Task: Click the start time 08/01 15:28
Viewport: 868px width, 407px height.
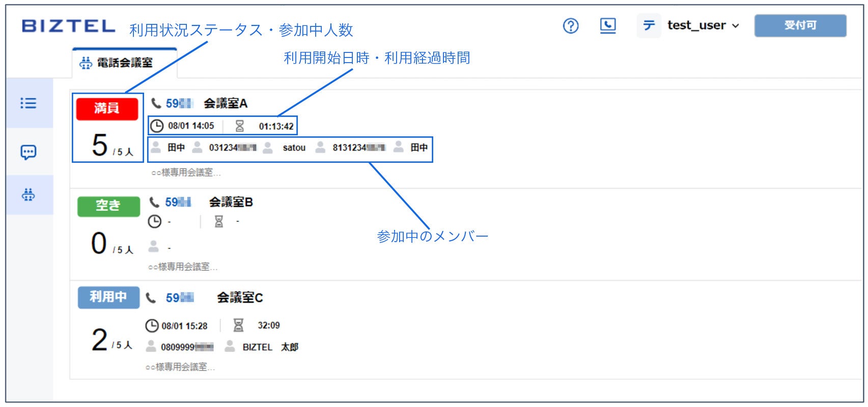Action: pos(184,326)
